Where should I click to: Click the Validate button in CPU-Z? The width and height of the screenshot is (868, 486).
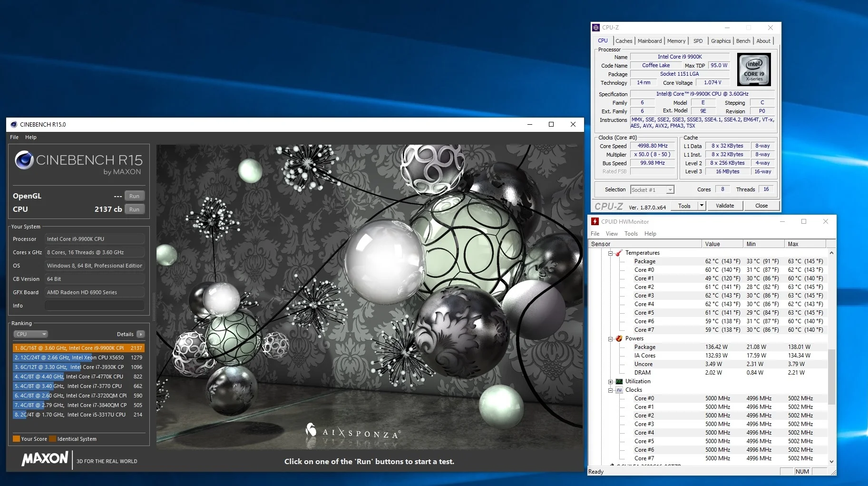725,206
